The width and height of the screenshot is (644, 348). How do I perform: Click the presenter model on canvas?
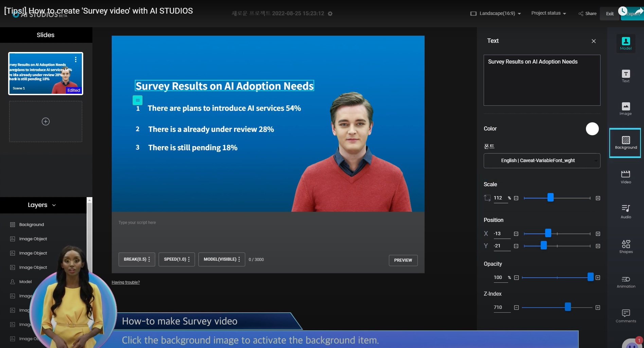tap(353, 153)
